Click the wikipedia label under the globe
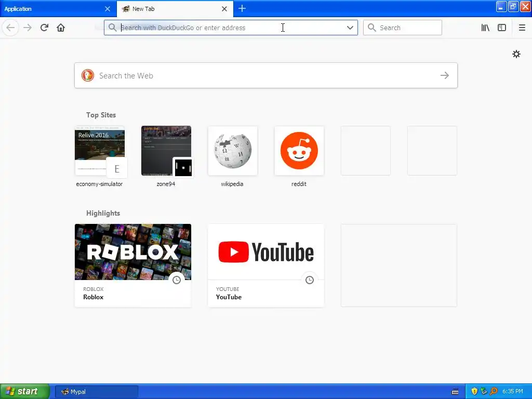 tap(232, 184)
